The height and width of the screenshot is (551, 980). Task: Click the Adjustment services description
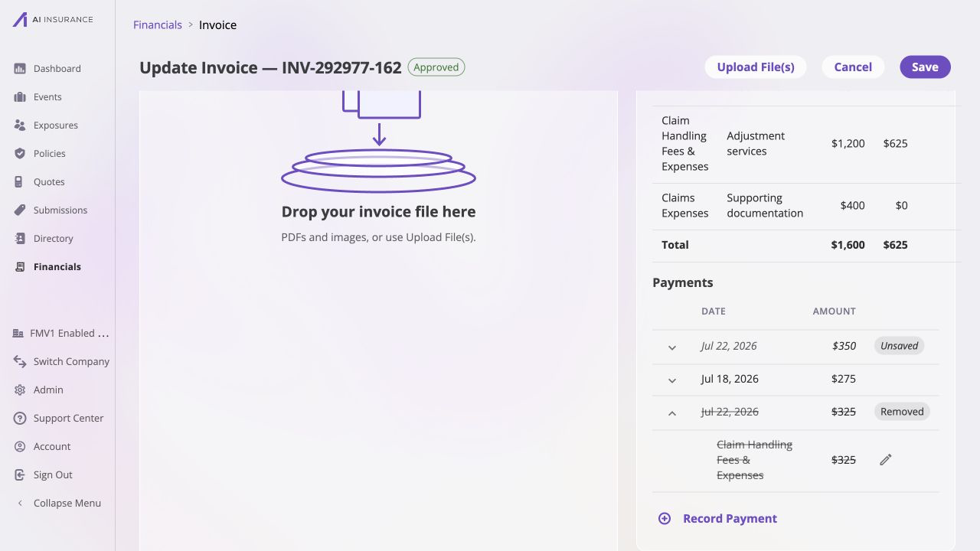(x=756, y=144)
